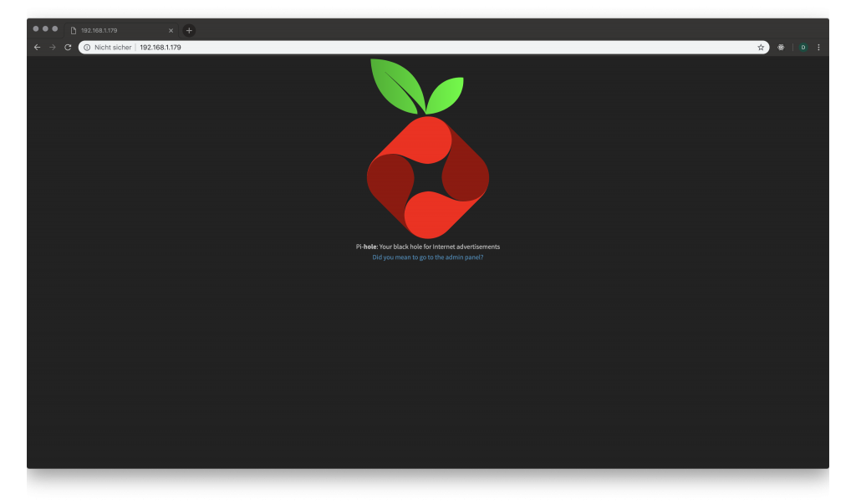This screenshot has height=504, width=856.
Task: Click the Pi-hole tagline text
Action: pos(427,247)
